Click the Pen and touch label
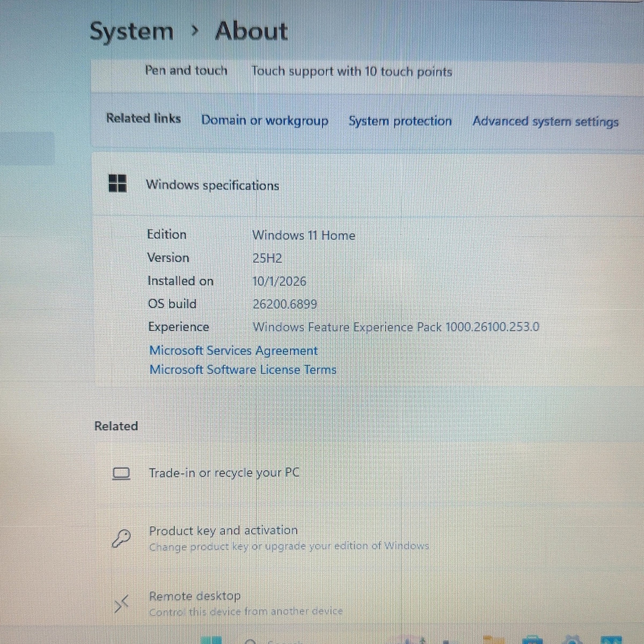The width and height of the screenshot is (644, 644). (x=186, y=70)
